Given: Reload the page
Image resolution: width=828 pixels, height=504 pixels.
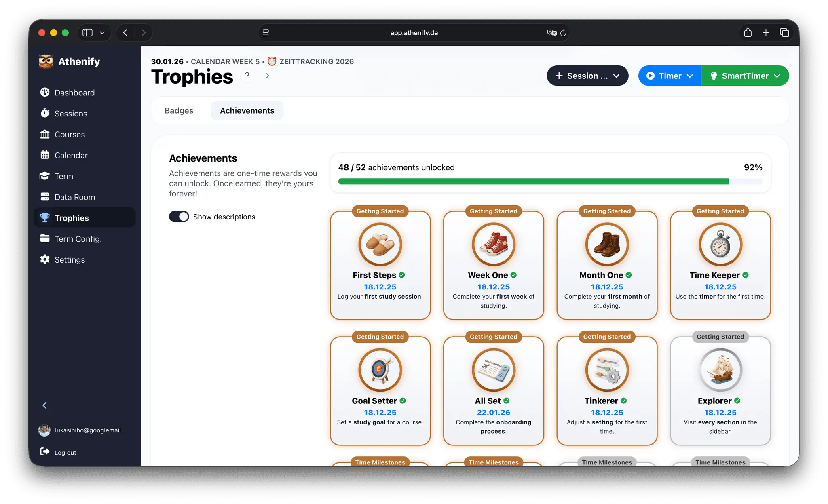Looking at the screenshot, I should click(x=563, y=32).
